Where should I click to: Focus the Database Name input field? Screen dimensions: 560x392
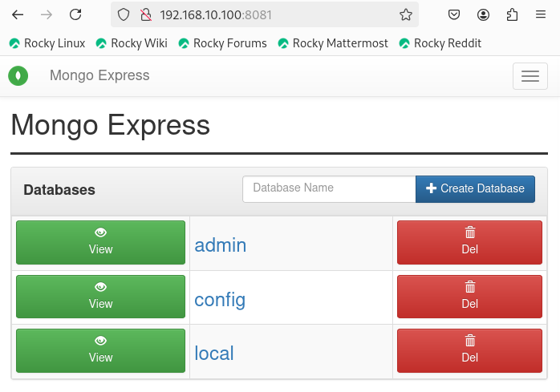(x=329, y=189)
